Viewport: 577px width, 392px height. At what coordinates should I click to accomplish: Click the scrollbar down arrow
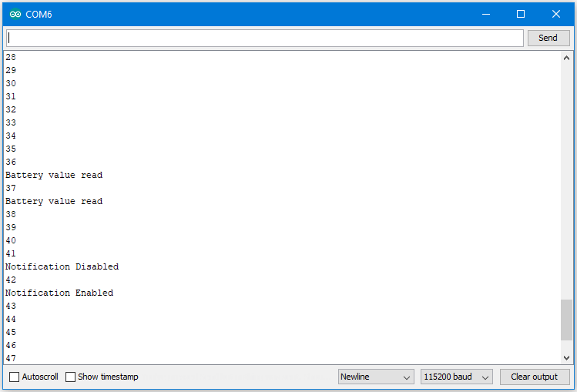tap(566, 358)
